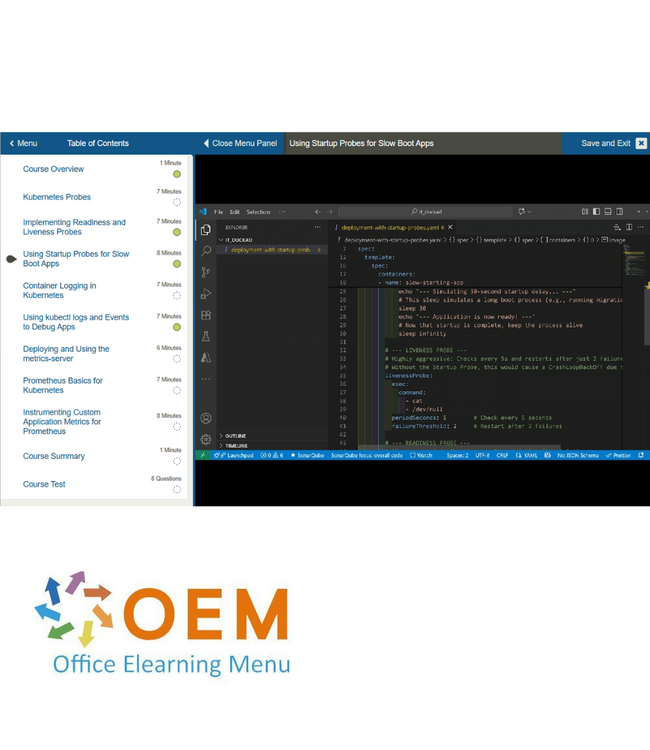The height and width of the screenshot is (750, 650).
Task: Open the Selection menu
Action: [258, 211]
